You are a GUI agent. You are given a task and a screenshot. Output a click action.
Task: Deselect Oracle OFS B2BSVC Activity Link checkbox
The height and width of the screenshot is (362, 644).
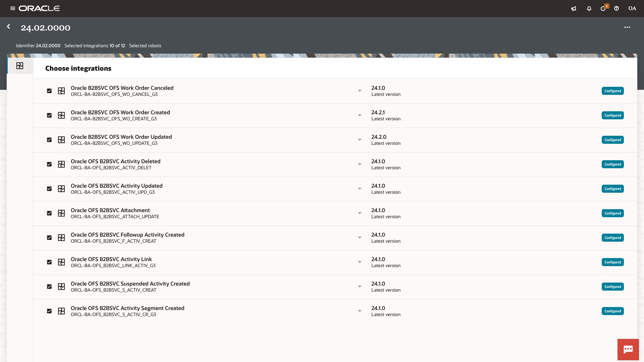pos(49,262)
